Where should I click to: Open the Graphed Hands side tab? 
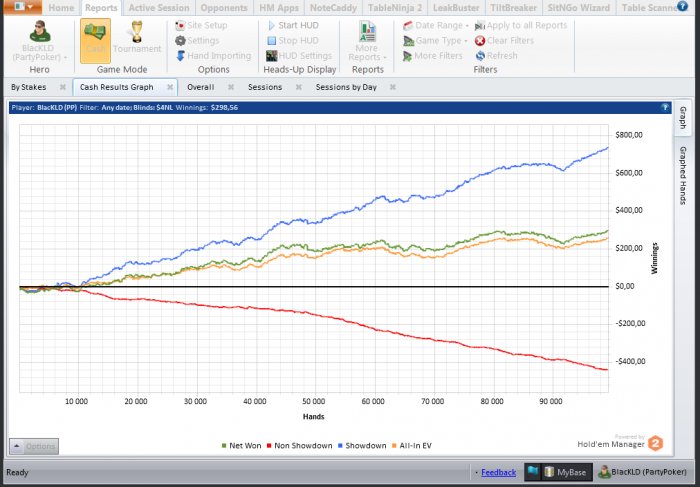[683, 175]
